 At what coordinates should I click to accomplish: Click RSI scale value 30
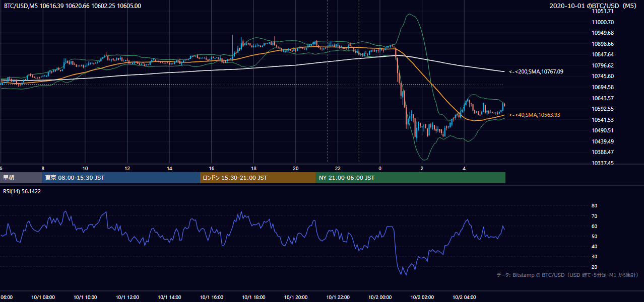click(x=594, y=257)
